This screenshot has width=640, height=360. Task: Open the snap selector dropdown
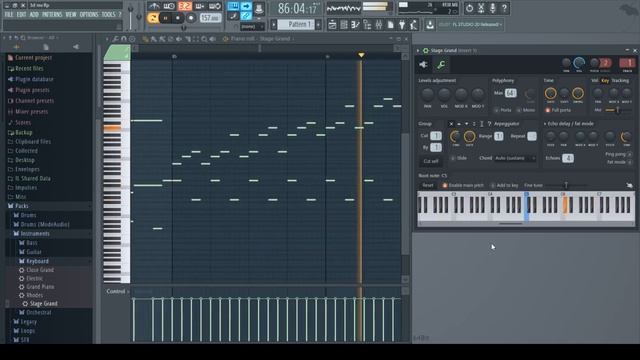[252, 27]
